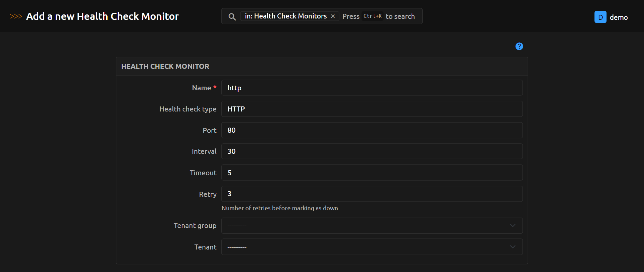Image resolution: width=644 pixels, height=272 pixels.
Task: Click the Name field containing "http"
Action: coord(372,88)
